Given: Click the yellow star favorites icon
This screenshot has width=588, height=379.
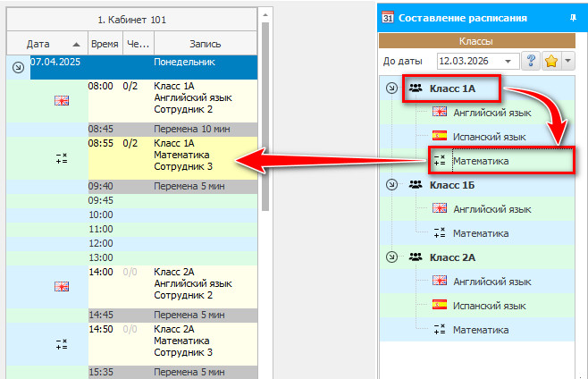Looking at the screenshot, I should click(552, 61).
